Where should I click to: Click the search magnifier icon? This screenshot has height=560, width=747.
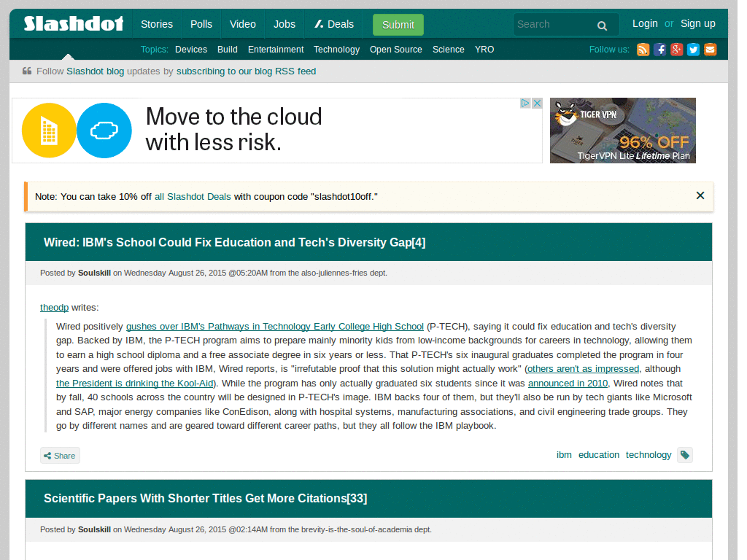click(x=602, y=25)
